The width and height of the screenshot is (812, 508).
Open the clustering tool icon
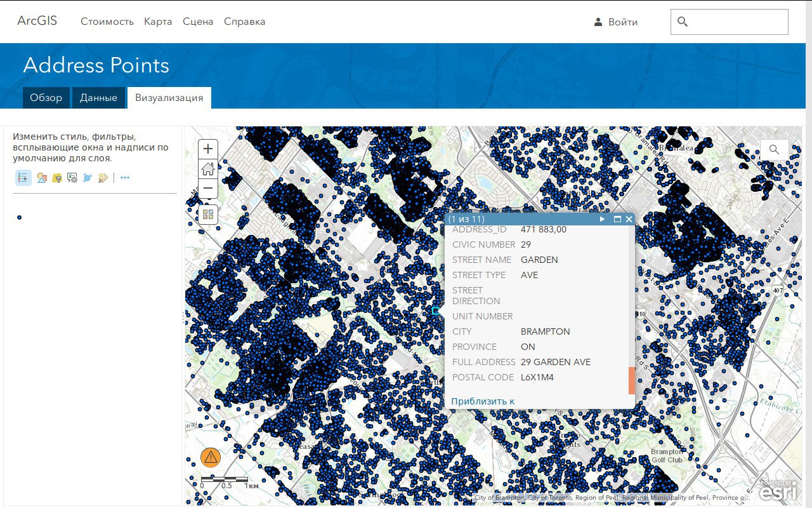point(88,178)
